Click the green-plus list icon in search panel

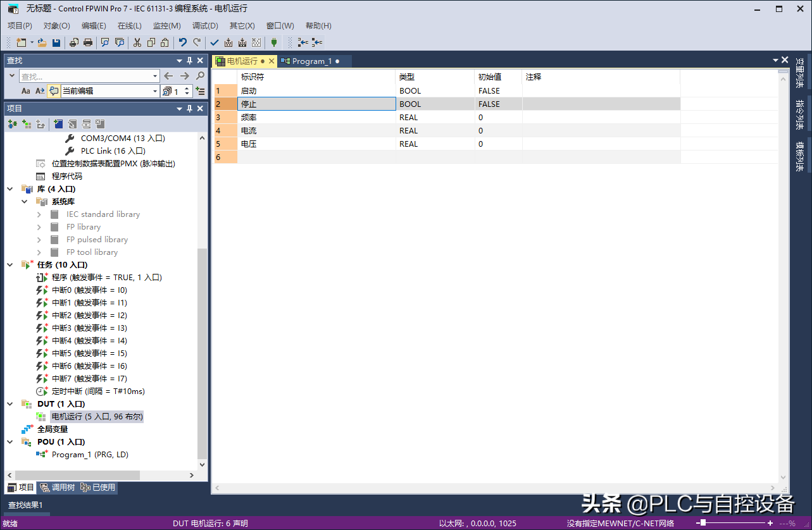(x=200, y=91)
